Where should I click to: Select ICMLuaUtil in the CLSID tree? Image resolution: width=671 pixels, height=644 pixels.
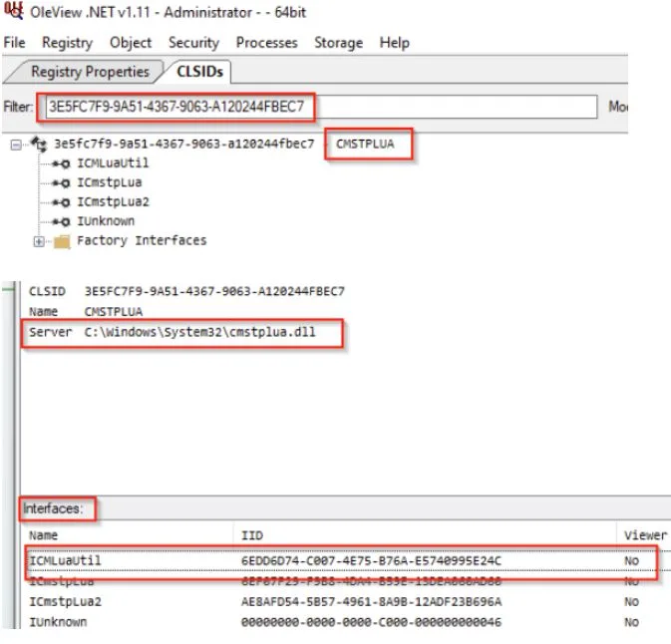click(113, 163)
